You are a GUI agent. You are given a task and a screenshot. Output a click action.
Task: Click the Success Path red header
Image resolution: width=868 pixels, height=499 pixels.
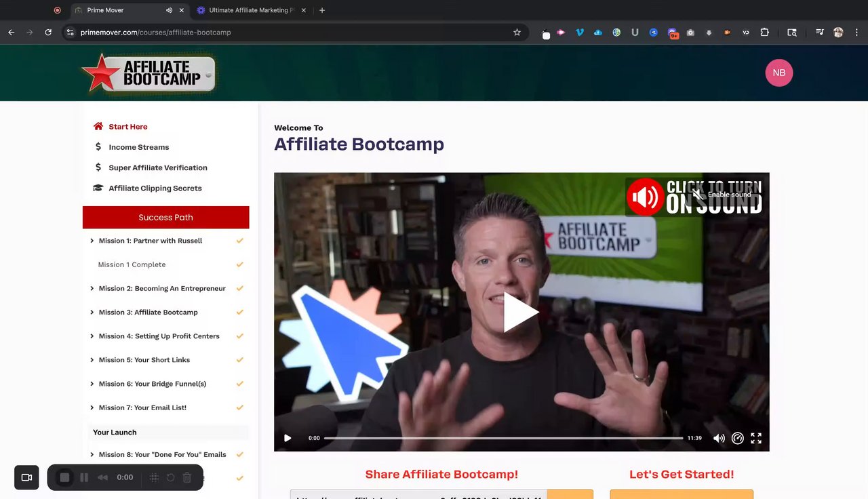(166, 218)
